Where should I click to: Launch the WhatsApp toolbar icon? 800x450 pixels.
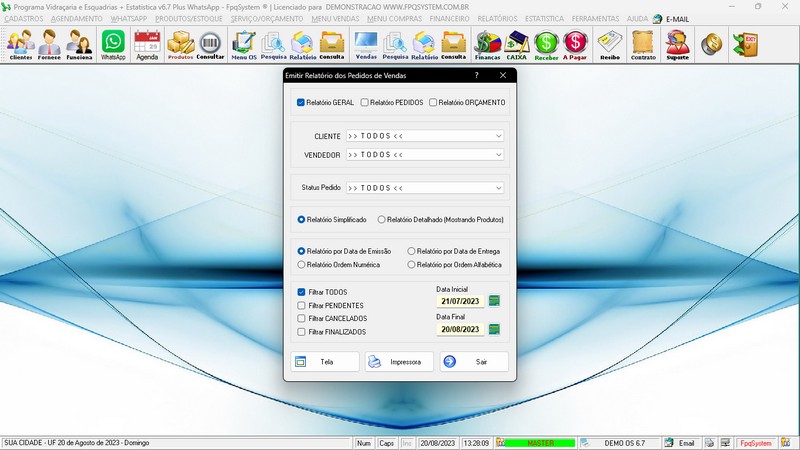pyautogui.click(x=113, y=45)
